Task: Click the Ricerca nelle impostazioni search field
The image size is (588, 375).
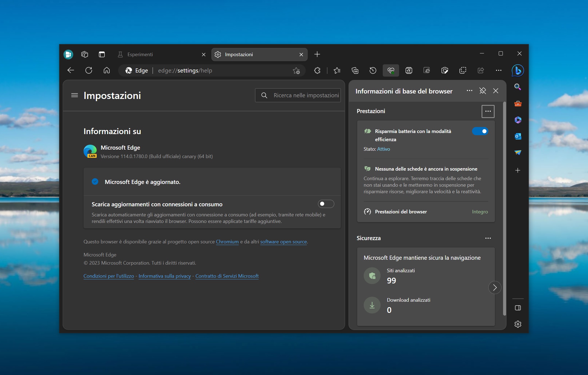Action: [298, 95]
